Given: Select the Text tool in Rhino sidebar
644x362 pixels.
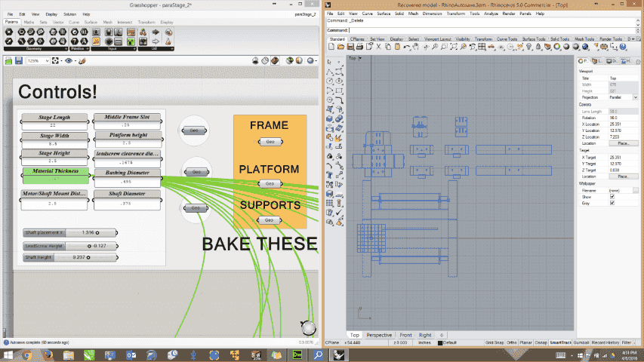Looking at the screenshot, I should (329, 175).
